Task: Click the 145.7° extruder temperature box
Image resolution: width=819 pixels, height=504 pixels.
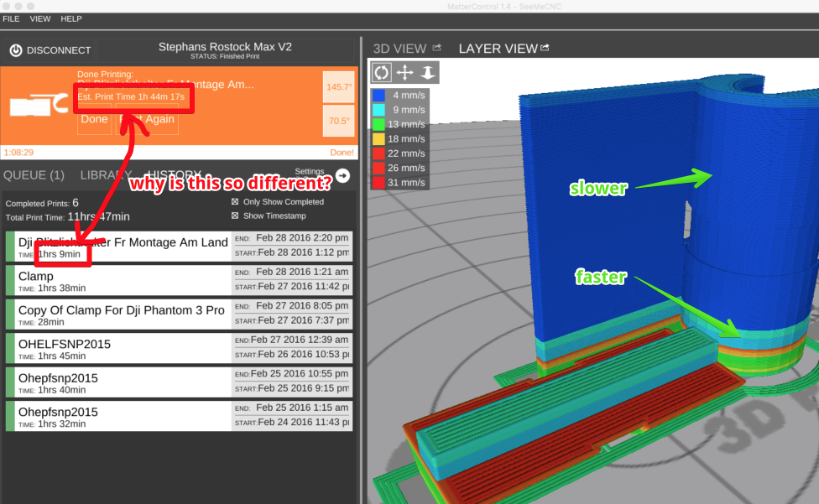Action: [338, 87]
